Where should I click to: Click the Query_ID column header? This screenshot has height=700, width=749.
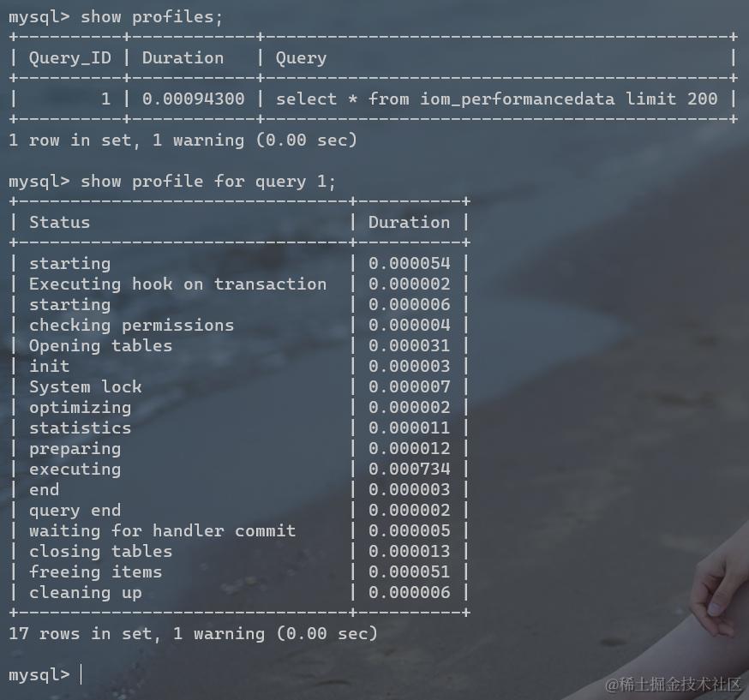[x=70, y=58]
